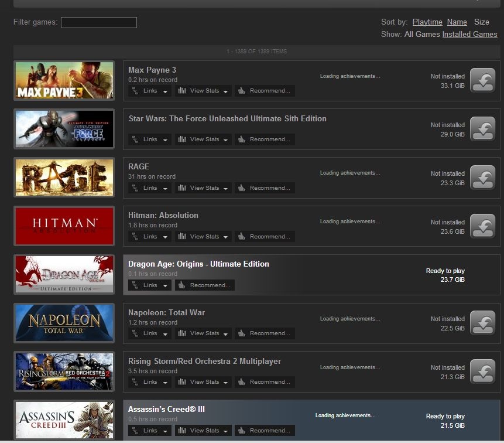The image size is (504, 443).
Task: Open Links dropdown for Assassin's Creed III
Action: click(x=150, y=431)
